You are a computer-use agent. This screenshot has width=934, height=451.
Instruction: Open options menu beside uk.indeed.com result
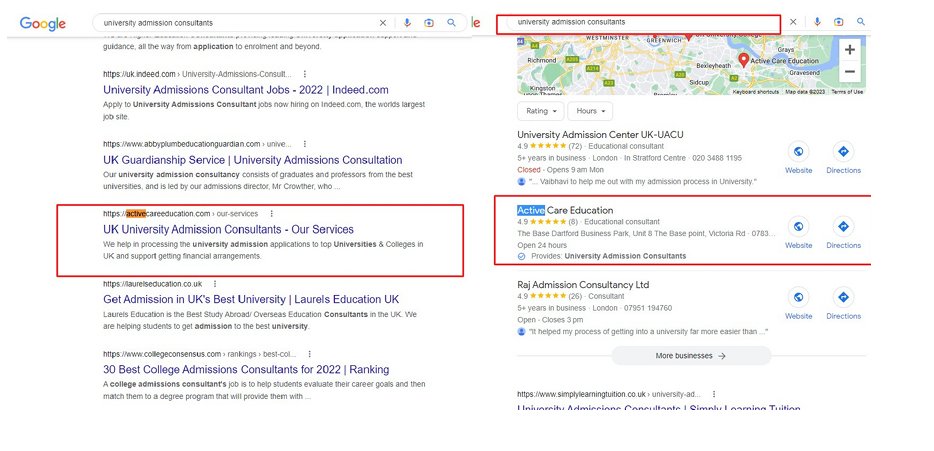click(x=305, y=74)
